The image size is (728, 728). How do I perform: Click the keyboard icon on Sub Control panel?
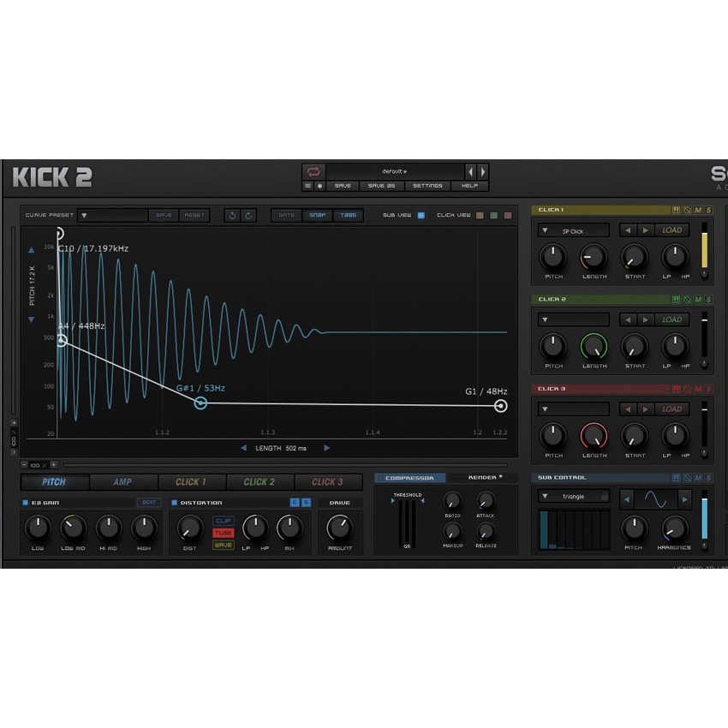coord(677,478)
